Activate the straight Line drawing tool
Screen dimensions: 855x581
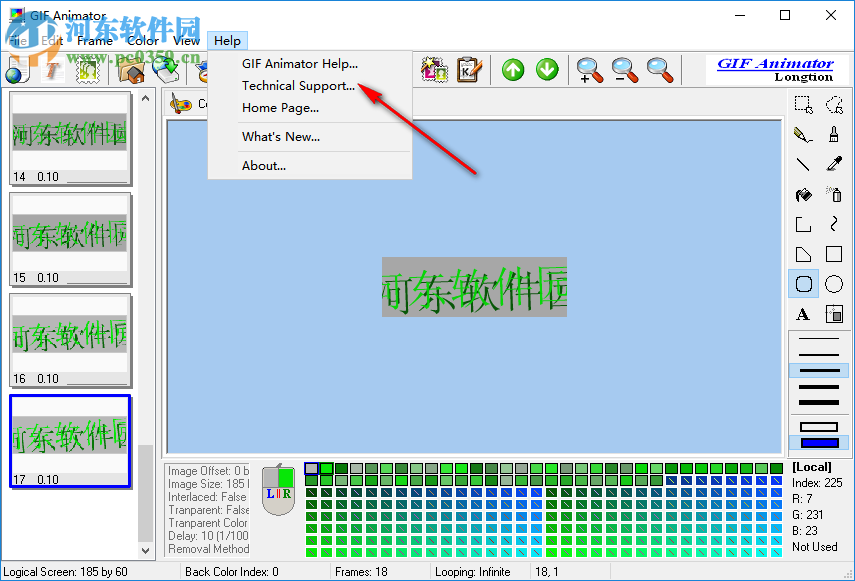point(802,164)
